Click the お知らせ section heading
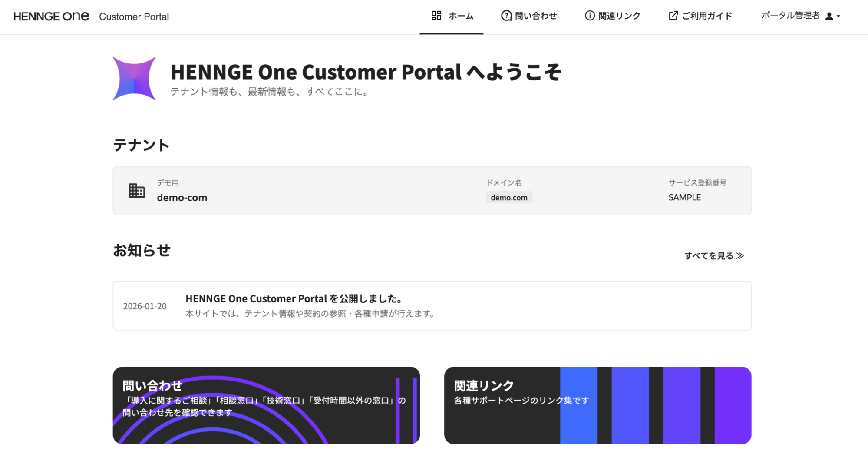The image size is (868, 454). point(142,250)
